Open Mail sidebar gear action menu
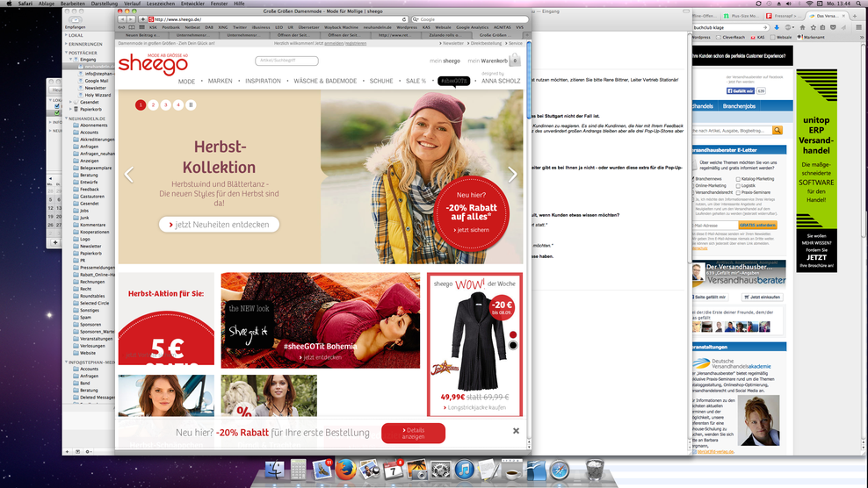The image size is (868, 488). tap(88, 451)
